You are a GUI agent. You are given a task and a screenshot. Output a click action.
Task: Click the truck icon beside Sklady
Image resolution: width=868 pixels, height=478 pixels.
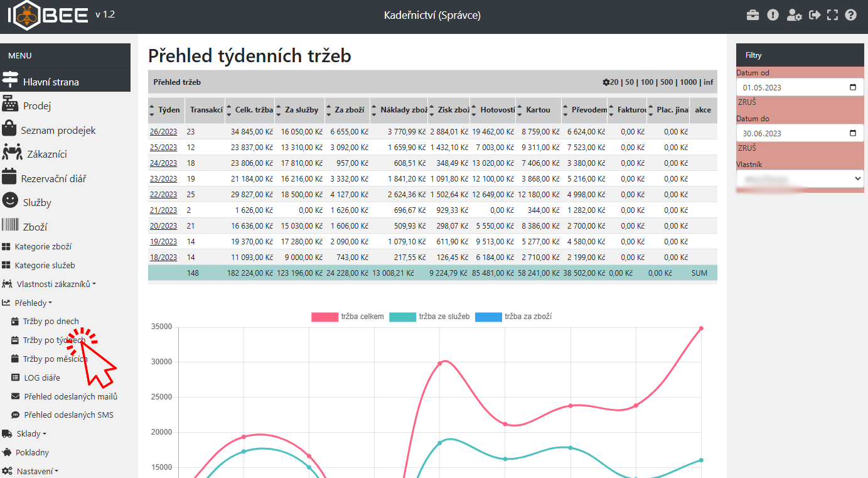pyautogui.click(x=7, y=433)
